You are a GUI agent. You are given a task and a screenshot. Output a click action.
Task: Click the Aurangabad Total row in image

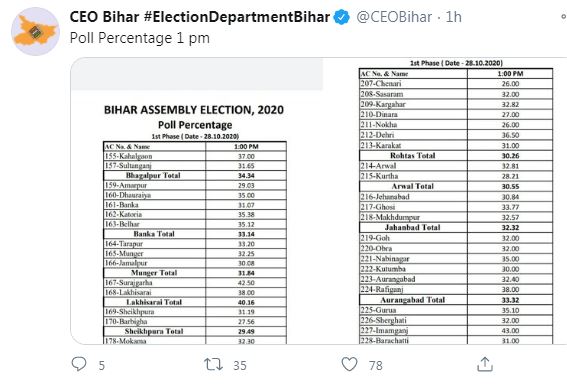point(456,300)
